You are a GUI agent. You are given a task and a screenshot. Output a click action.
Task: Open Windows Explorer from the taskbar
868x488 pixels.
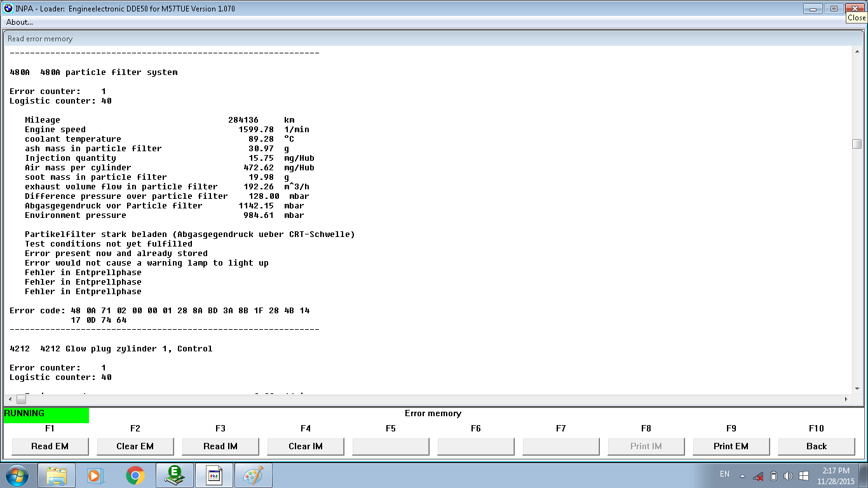pyautogui.click(x=57, y=475)
